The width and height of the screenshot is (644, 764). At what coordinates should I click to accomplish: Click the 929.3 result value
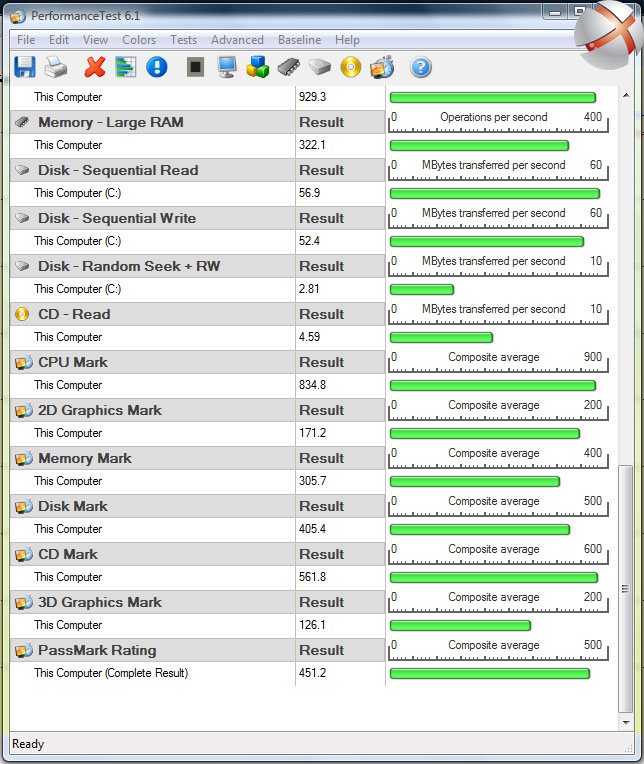312,97
